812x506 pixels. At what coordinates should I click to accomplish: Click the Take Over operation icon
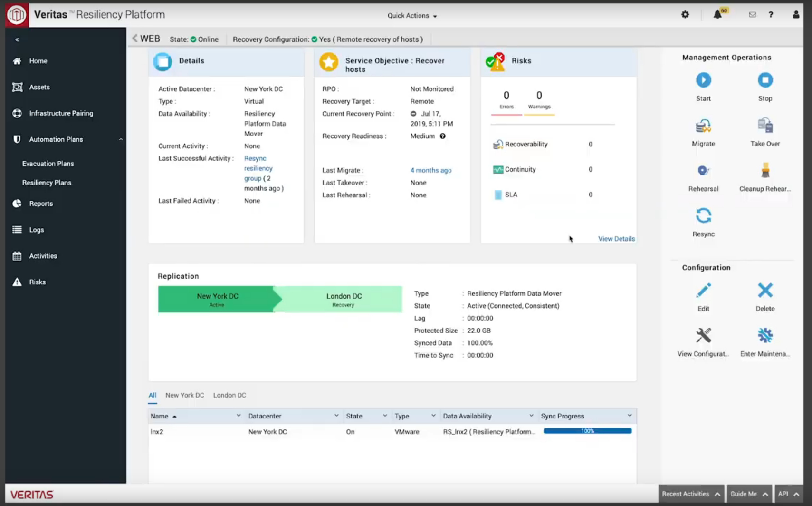pos(765,126)
